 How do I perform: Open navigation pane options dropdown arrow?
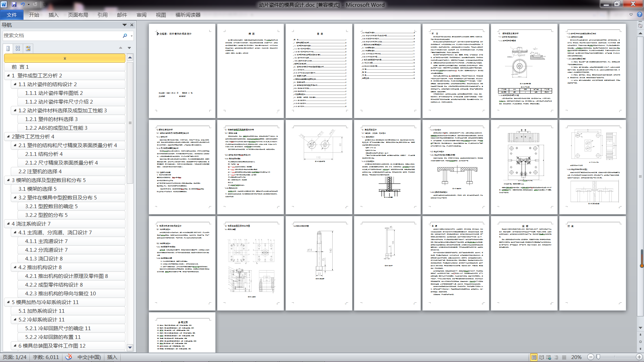pyautogui.click(x=124, y=25)
